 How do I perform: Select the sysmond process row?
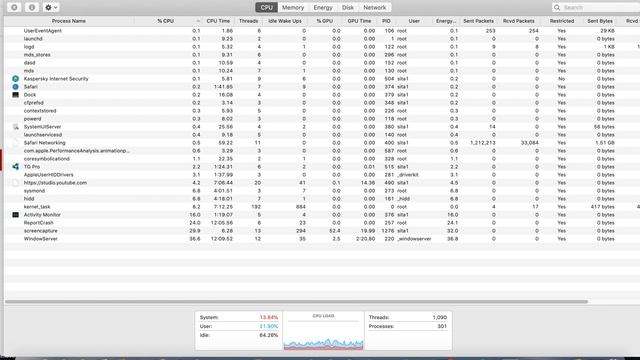(x=322, y=191)
